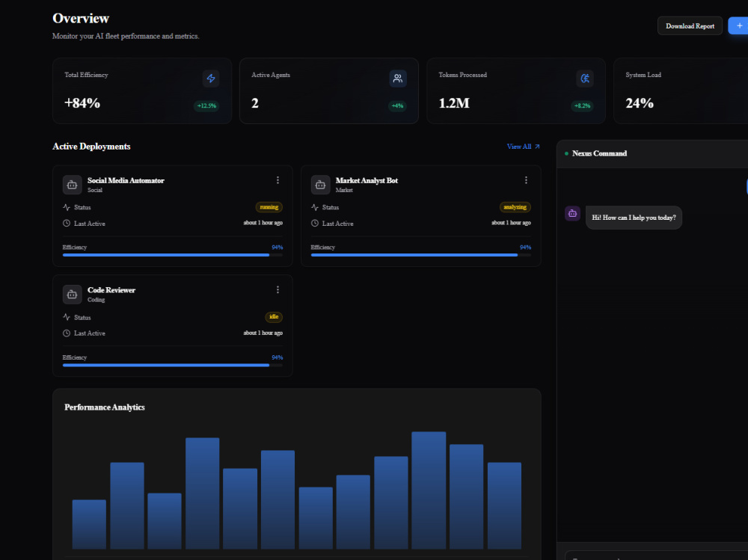Click the clock icon in Market Analyst Bot card

tap(315, 224)
